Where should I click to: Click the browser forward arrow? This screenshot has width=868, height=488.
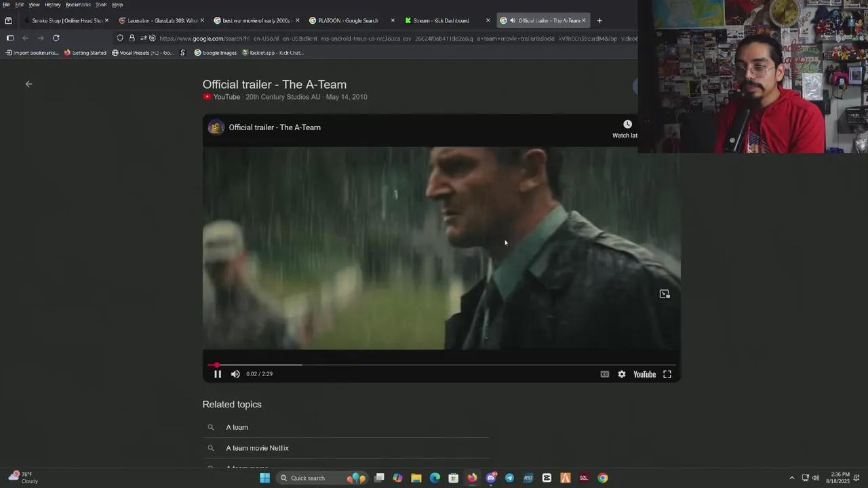point(41,38)
